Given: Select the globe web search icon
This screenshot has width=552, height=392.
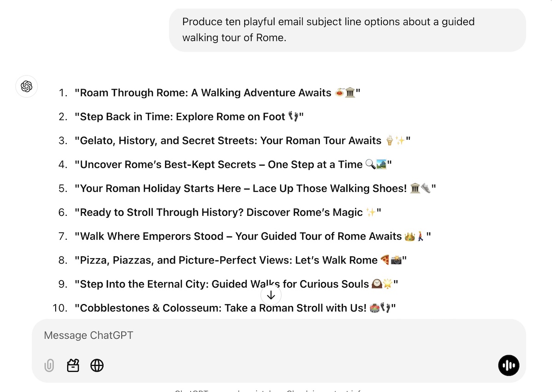Looking at the screenshot, I should tap(97, 366).
